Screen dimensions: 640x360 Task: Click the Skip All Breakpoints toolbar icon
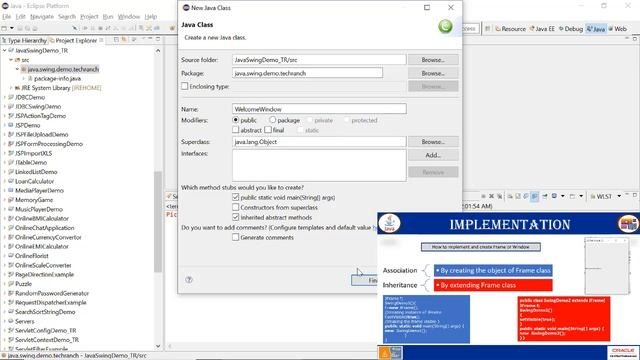click(75, 28)
